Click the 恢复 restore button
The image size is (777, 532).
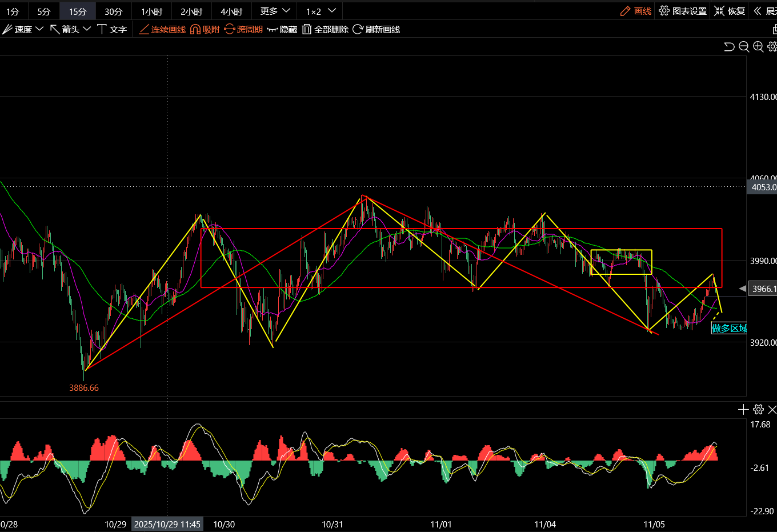pyautogui.click(x=730, y=11)
